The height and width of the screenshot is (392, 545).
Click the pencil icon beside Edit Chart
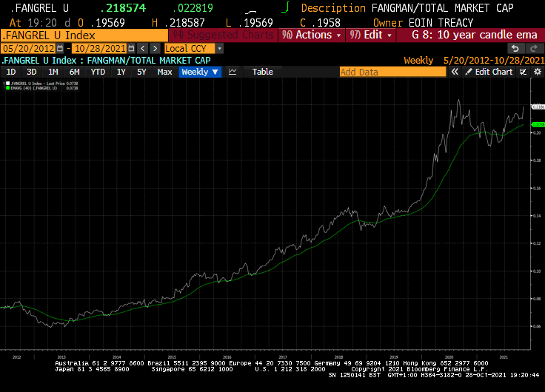(x=469, y=72)
